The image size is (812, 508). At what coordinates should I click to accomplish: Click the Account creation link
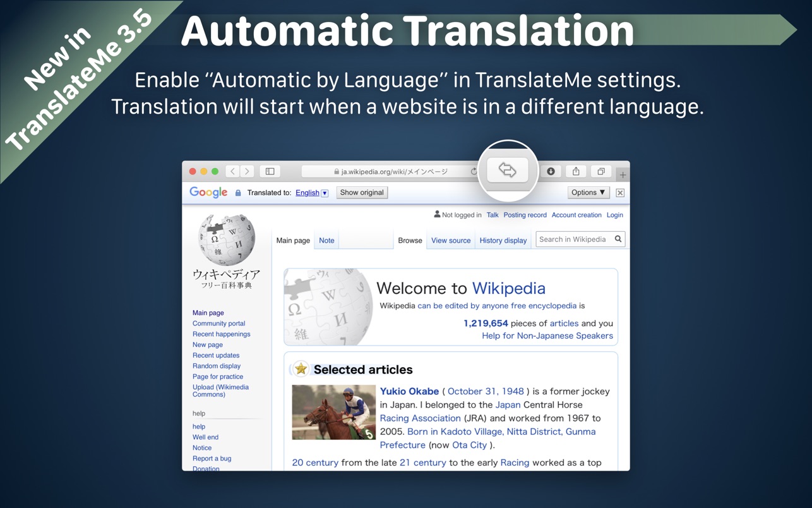point(576,215)
